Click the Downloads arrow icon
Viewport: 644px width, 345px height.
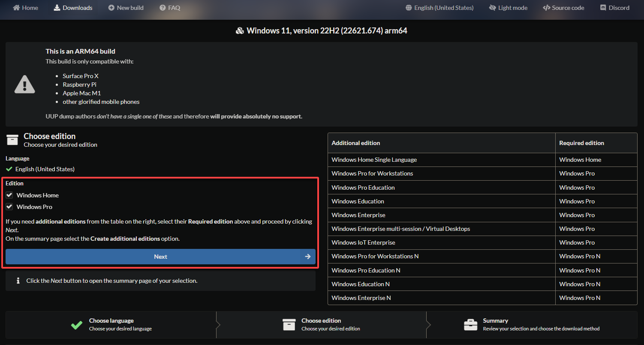[x=57, y=8]
